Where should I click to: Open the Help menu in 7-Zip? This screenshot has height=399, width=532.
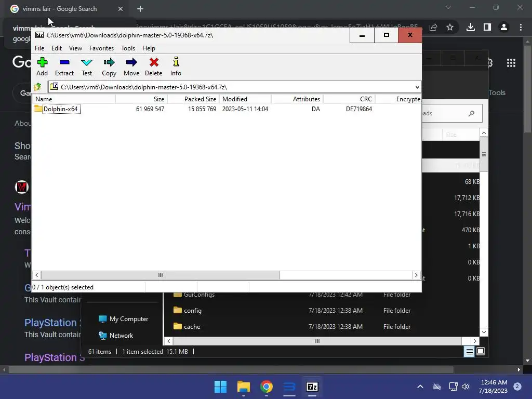pos(149,48)
